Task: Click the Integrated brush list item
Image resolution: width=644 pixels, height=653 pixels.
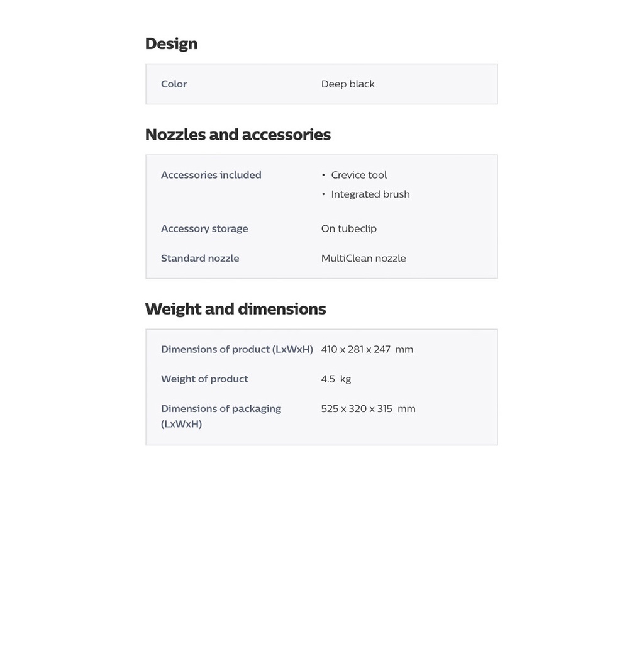Action: click(370, 194)
